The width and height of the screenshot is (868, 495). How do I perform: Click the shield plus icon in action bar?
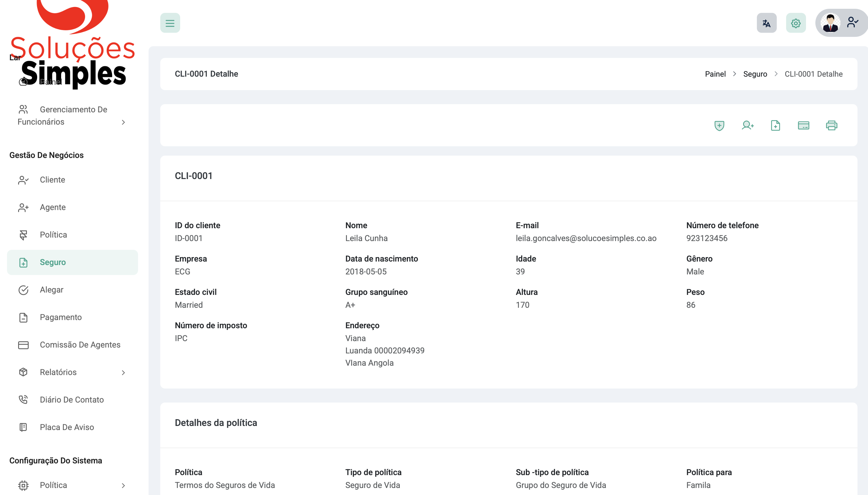coord(719,126)
